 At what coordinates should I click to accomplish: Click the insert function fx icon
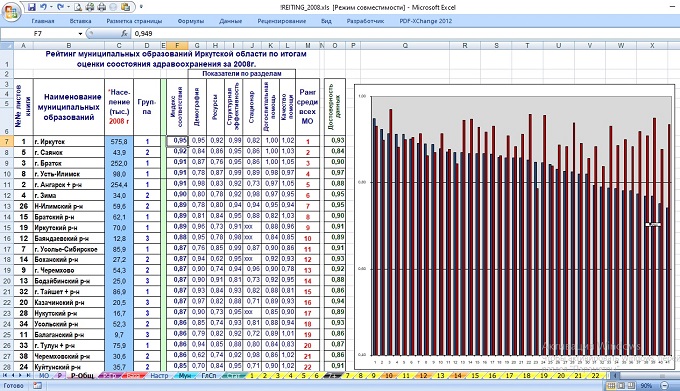point(124,33)
